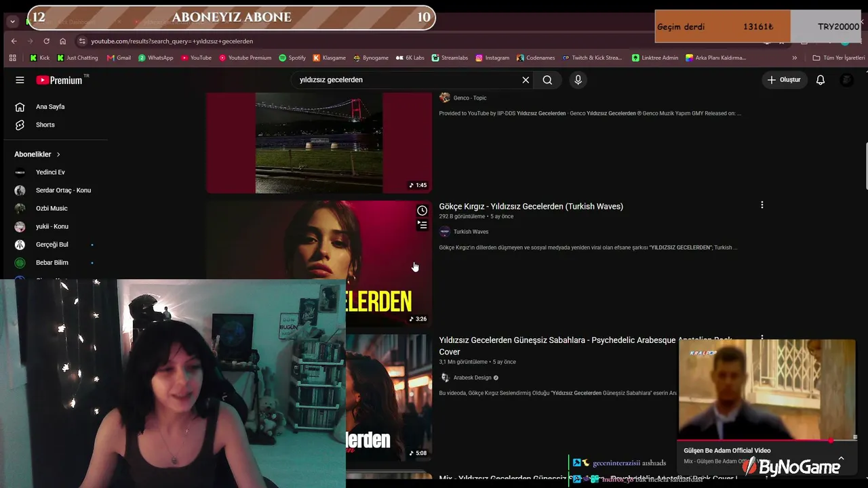The height and width of the screenshot is (488, 868).
Task: Open the Klasgame bookmark
Action: [329, 58]
